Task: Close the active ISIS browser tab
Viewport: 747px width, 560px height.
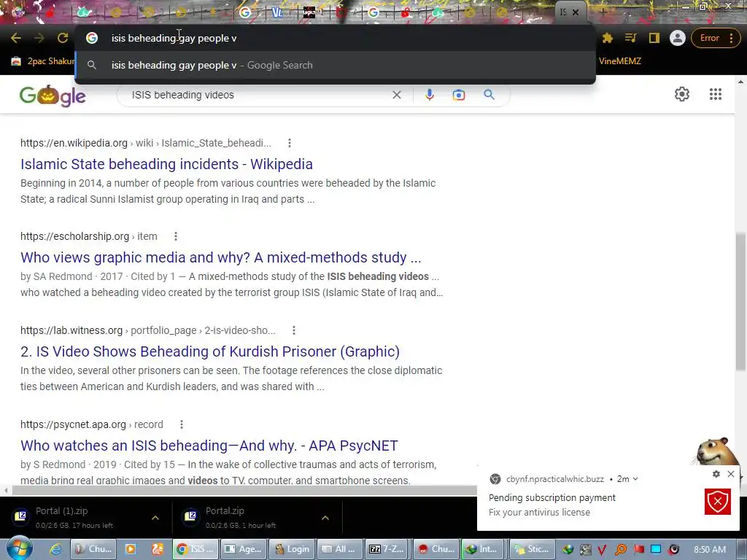Action: click(x=576, y=12)
